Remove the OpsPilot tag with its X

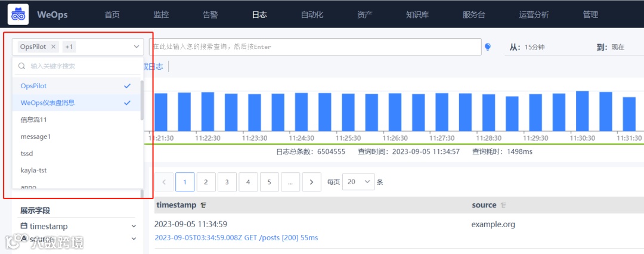(53, 47)
